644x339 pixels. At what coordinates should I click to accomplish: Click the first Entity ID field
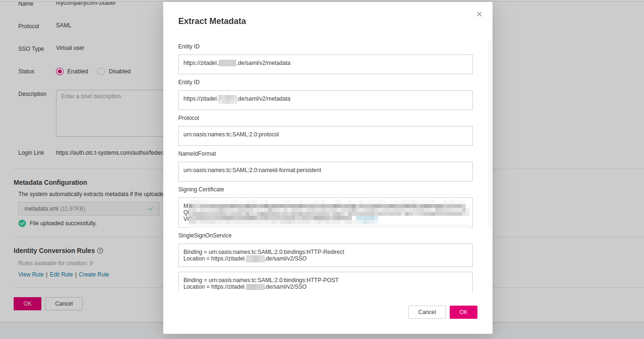tap(325, 64)
